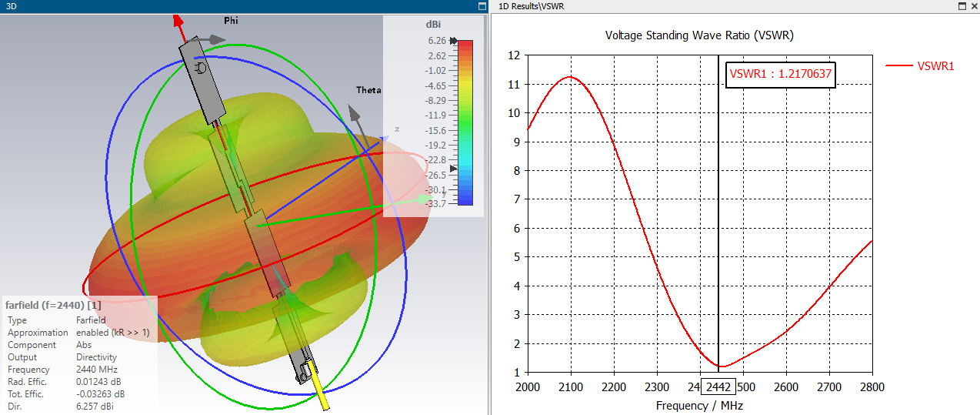Click the Frequency value 2440 MHz
Viewport: 980px width, 415px height.
coord(95,370)
